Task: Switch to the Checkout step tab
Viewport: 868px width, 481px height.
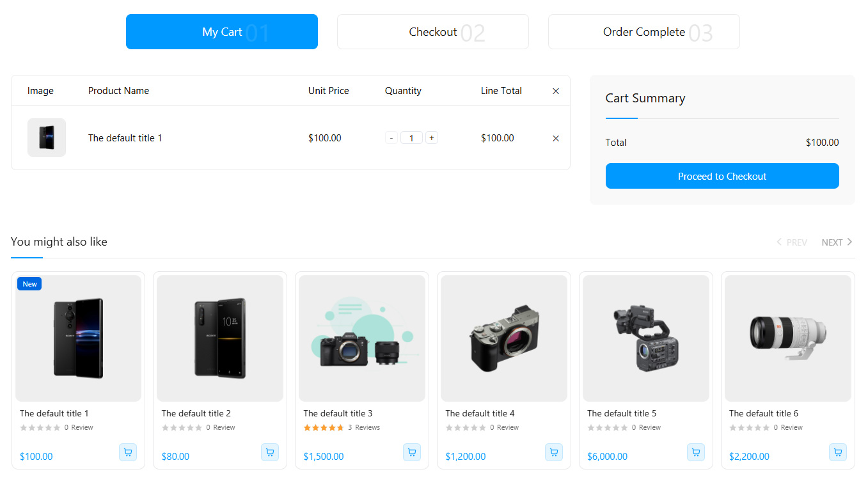Action: [x=433, y=32]
